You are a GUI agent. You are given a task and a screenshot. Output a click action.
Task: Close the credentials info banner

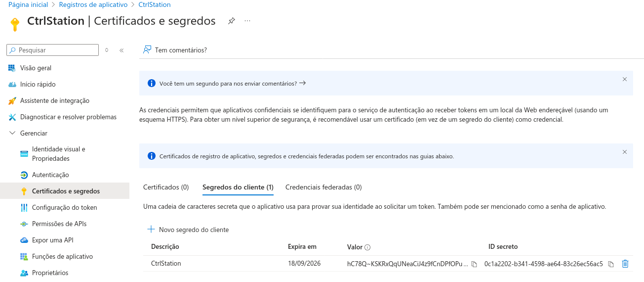pyautogui.click(x=624, y=152)
